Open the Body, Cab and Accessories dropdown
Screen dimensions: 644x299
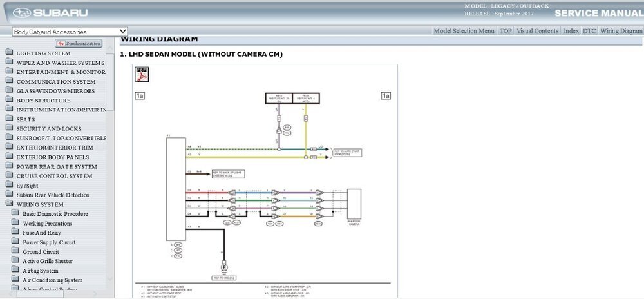point(70,31)
